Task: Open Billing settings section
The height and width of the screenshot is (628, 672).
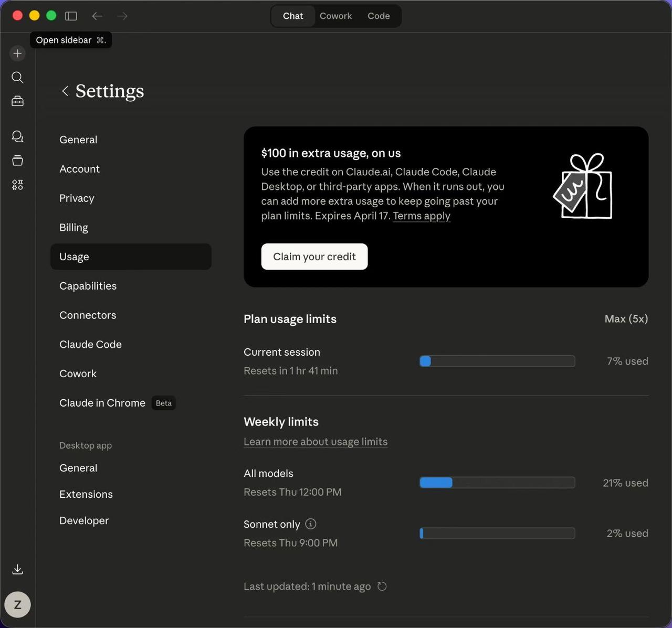Action: 73,228
